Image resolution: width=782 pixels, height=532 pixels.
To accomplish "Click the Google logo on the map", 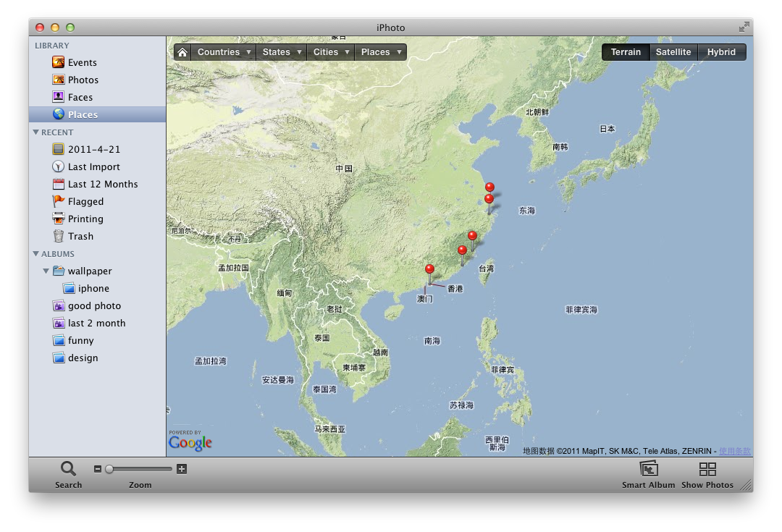I will point(190,442).
